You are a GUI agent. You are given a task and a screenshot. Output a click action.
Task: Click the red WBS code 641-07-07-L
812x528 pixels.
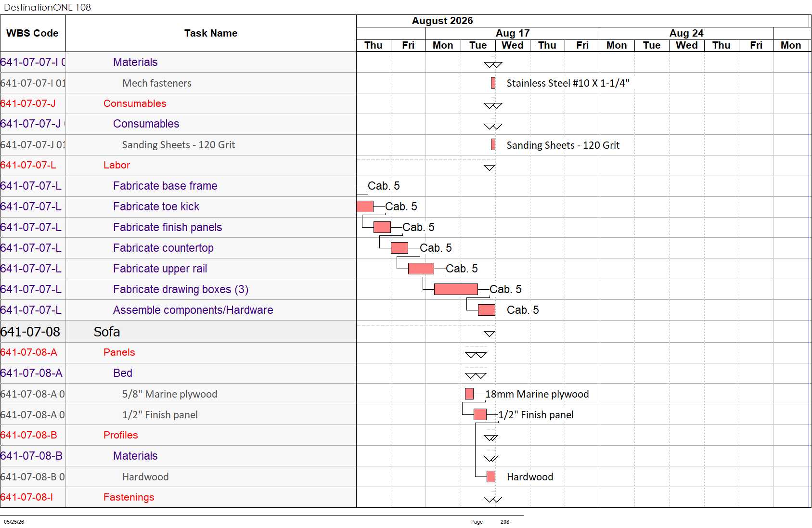click(x=28, y=165)
